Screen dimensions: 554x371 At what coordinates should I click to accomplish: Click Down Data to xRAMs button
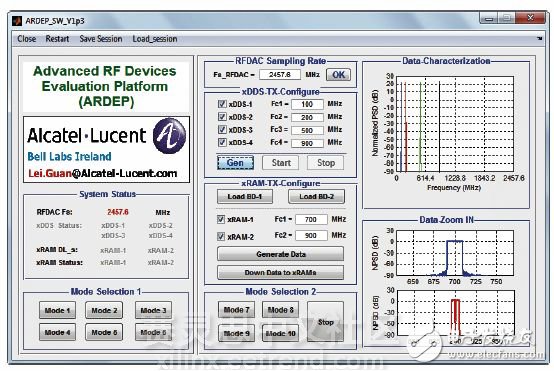tap(281, 272)
